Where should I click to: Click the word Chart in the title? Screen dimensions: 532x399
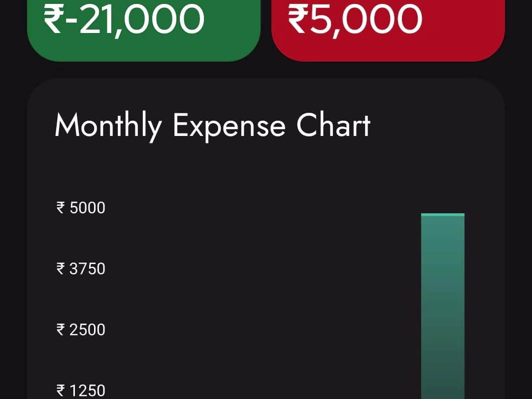point(333,126)
